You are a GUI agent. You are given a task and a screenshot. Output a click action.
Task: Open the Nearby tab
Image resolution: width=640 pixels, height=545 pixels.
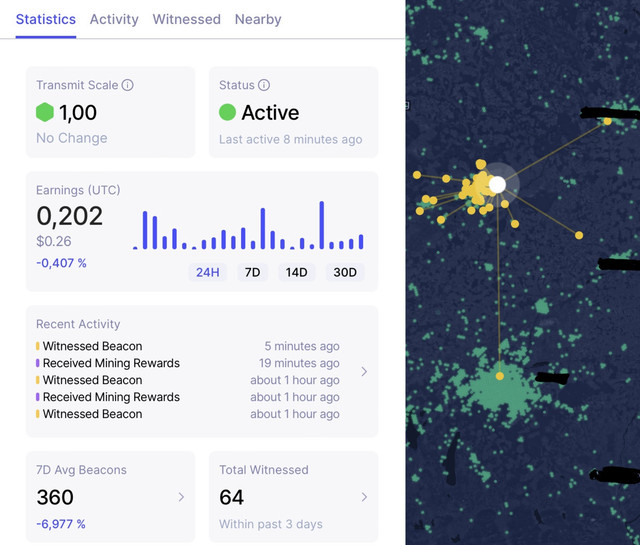pos(258,19)
